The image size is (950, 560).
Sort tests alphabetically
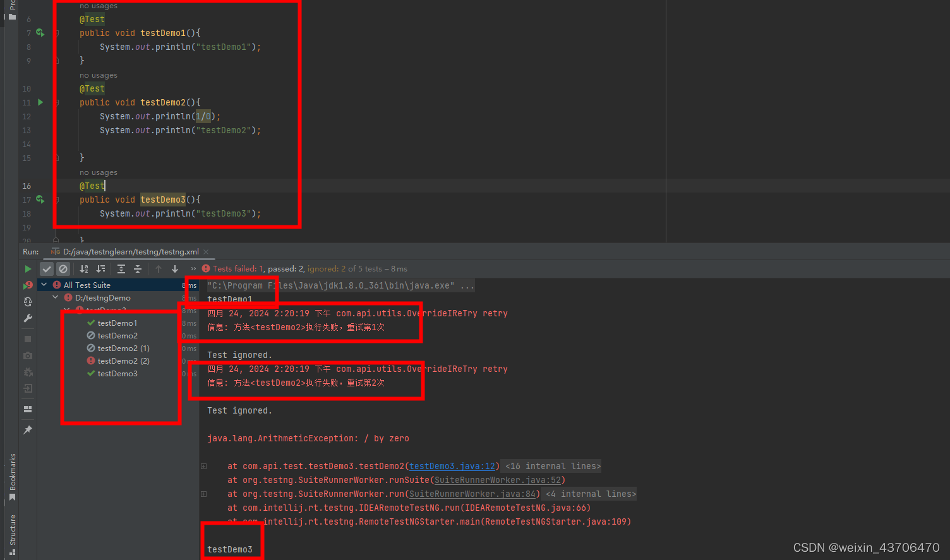84,269
